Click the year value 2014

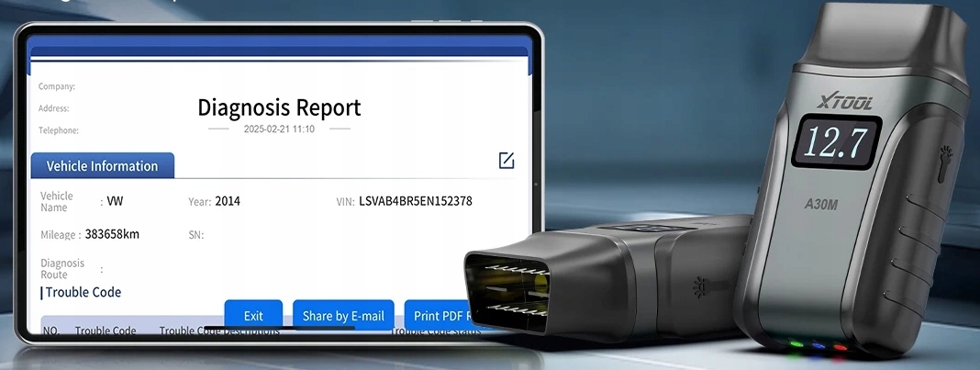point(228,201)
